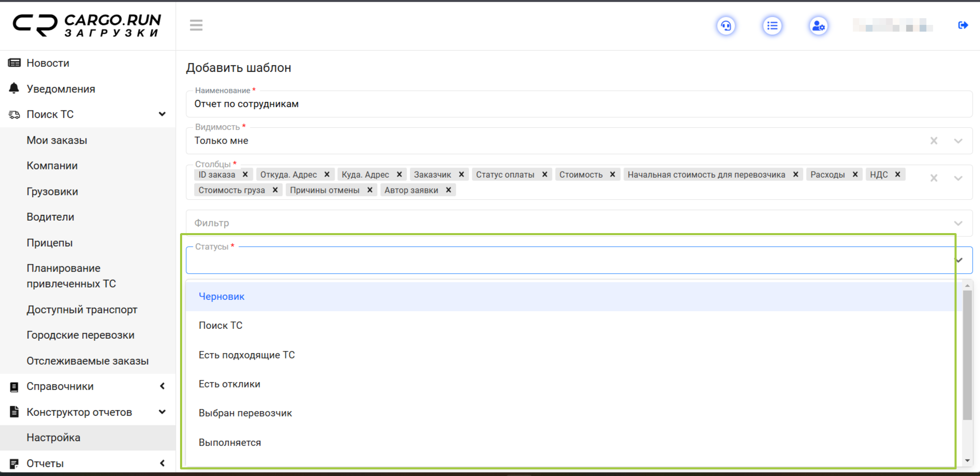980x476 pixels.
Task: Expand the Видимость dropdown arrow
Action: (x=958, y=141)
